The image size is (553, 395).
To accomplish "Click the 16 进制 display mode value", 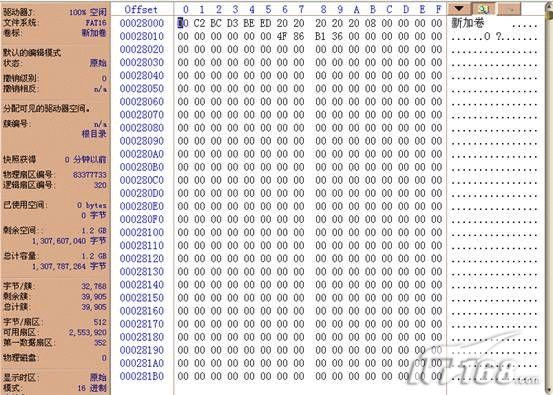I will (x=92, y=388).
